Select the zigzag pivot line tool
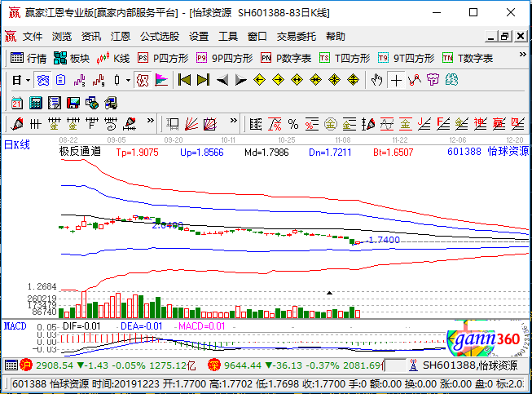The width and height of the screenshot is (532, 394). pos(414,81)
